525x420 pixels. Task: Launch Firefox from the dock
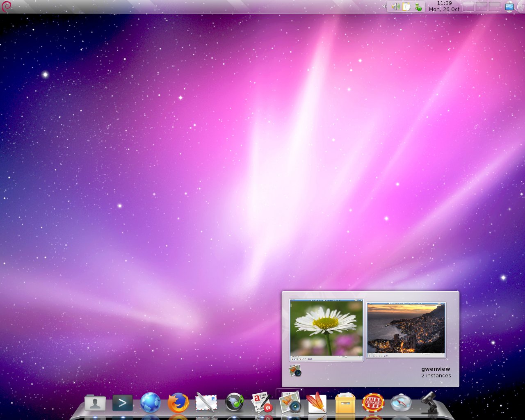point(178,402)
